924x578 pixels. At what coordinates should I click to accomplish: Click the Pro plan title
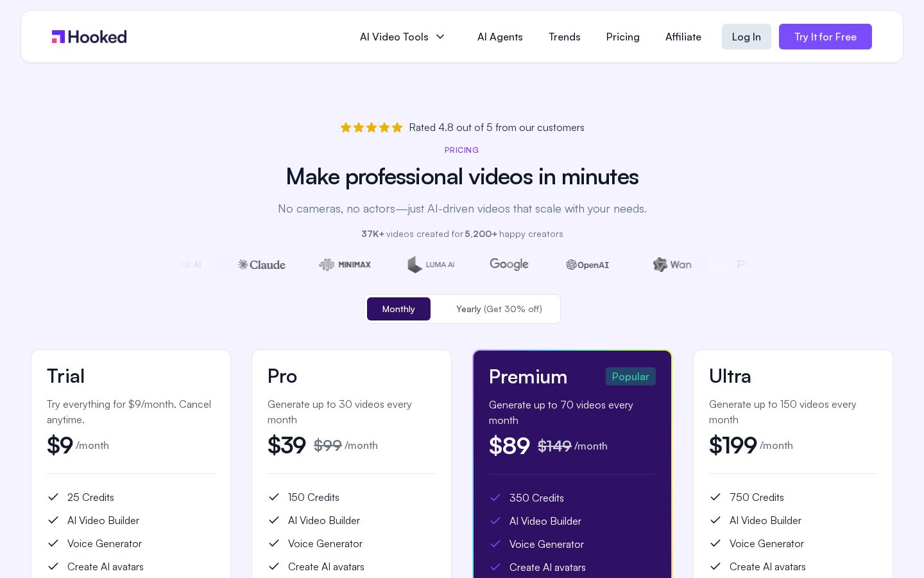[282, 376]
